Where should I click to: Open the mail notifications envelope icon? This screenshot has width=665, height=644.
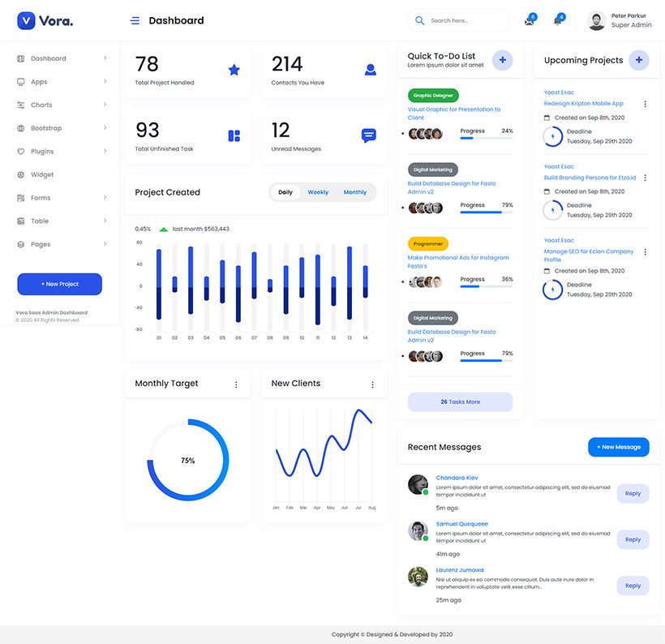[x=529, y=21]
